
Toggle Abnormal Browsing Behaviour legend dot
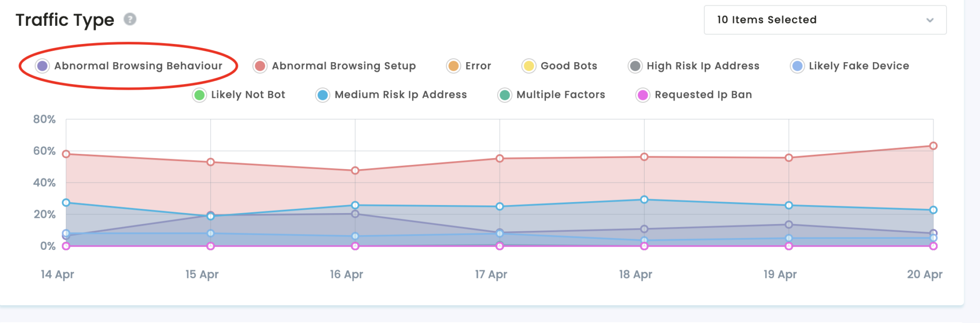pyautogui.click(x=42, y=66)
